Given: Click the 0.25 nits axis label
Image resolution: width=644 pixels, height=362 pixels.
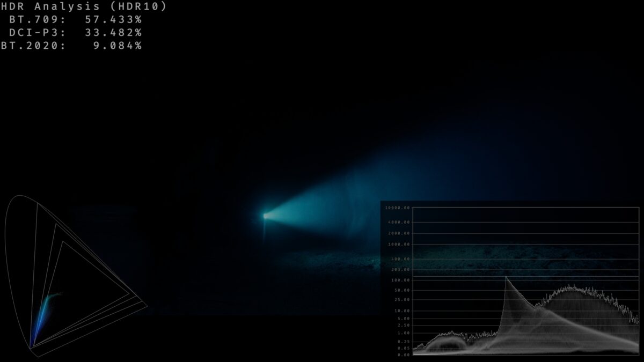Looking at the screenshot, I should pos(404,342).
